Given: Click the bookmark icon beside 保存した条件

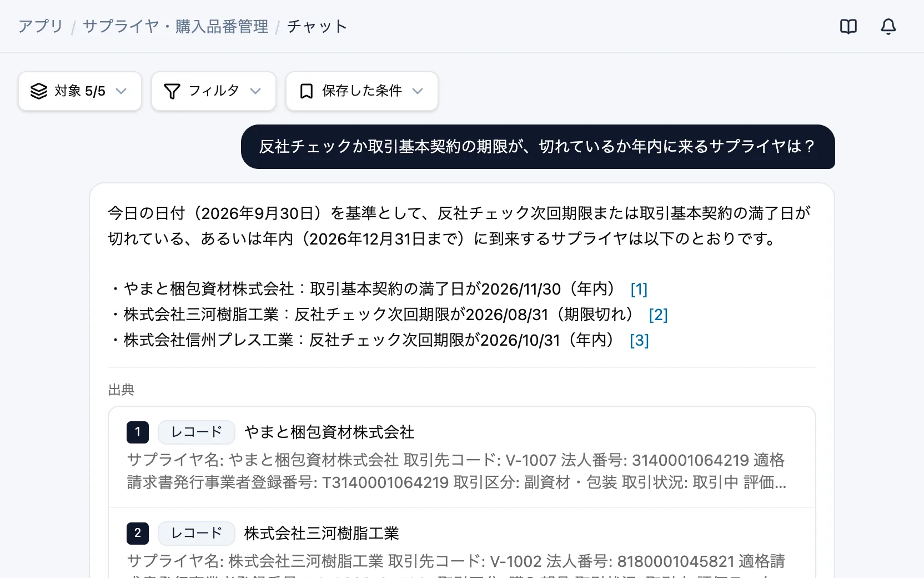Looking at the screenshot, I should click(x=306, y=91).
